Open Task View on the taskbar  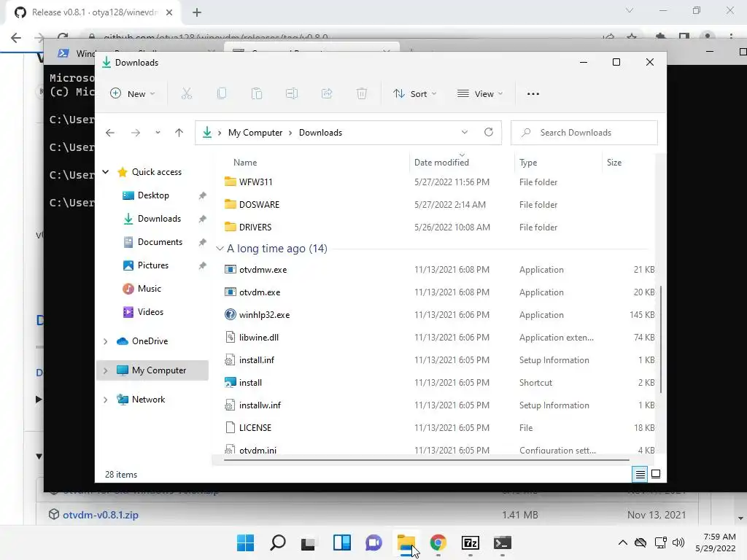tap(309, 542)
